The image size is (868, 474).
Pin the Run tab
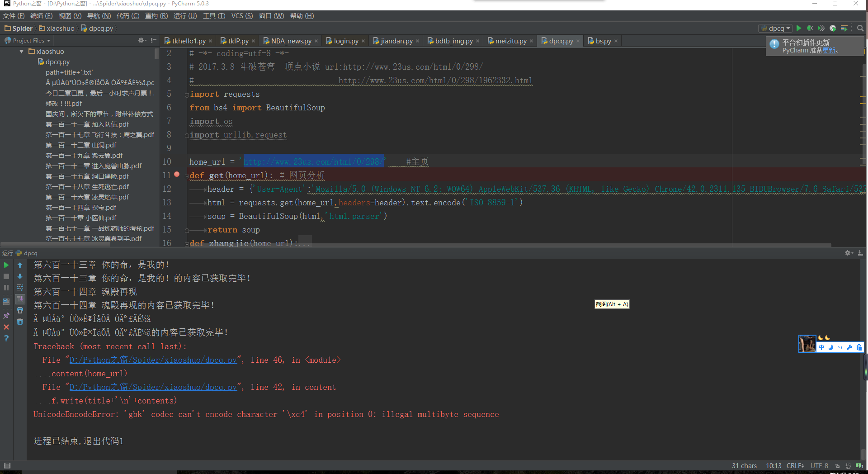click(6, 315)
